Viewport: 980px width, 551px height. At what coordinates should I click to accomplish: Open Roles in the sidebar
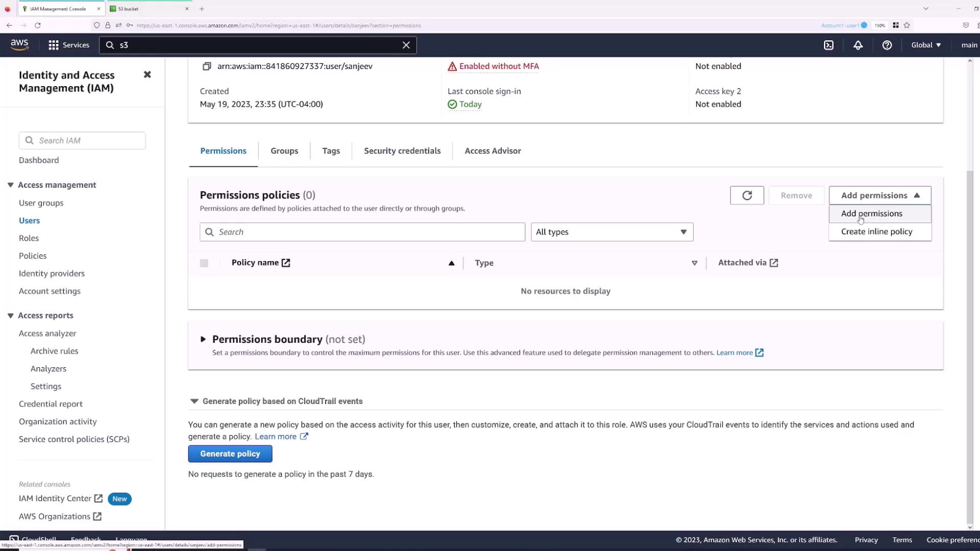click(x=29, y=238)
